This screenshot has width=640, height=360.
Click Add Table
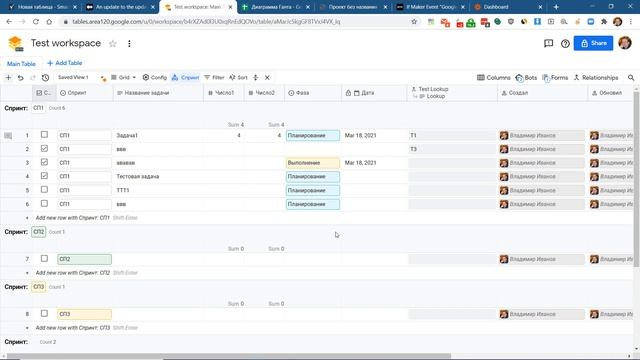pos(64,63)
